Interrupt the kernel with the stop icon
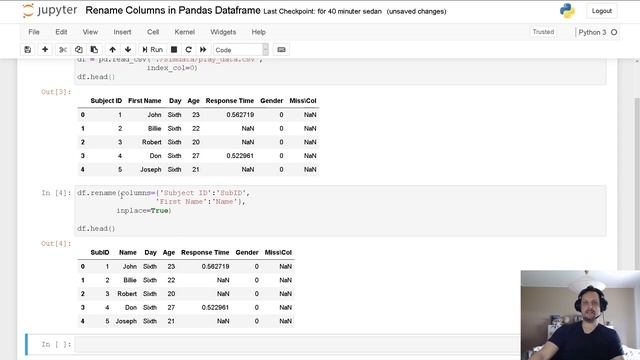640x360 pixels. tap(174, 50)
